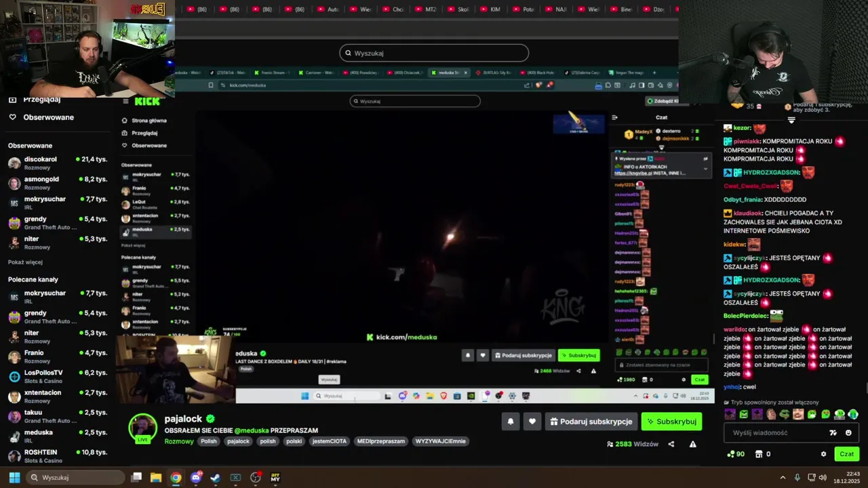Screen dimensions: 868x488
Task: Click the notification bell for pajalock
Action: pos(511,422)
